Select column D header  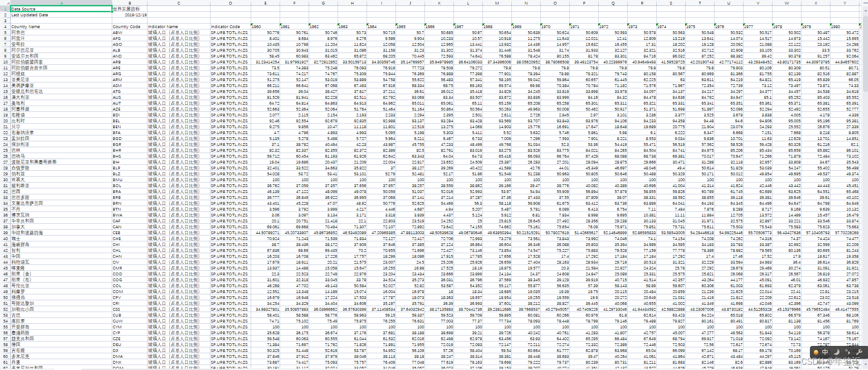tap(230, 3)
